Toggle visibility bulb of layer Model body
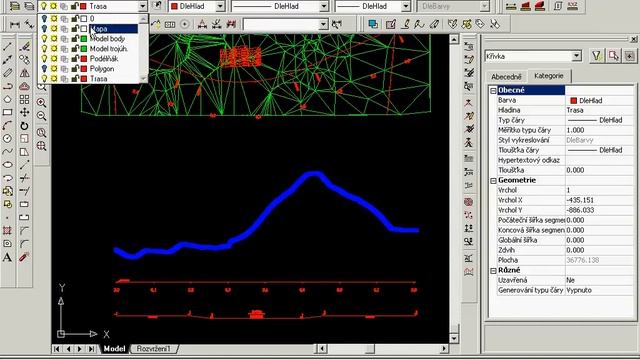The width and height of the screenshot is (640, 360). (x=44, y=39)
